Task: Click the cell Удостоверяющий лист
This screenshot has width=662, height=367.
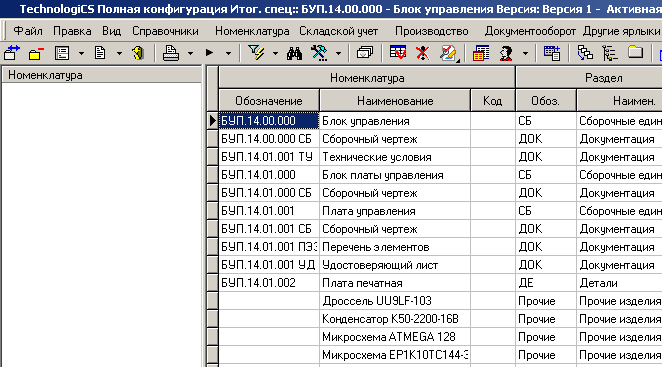Action: [x=395, y=265]
